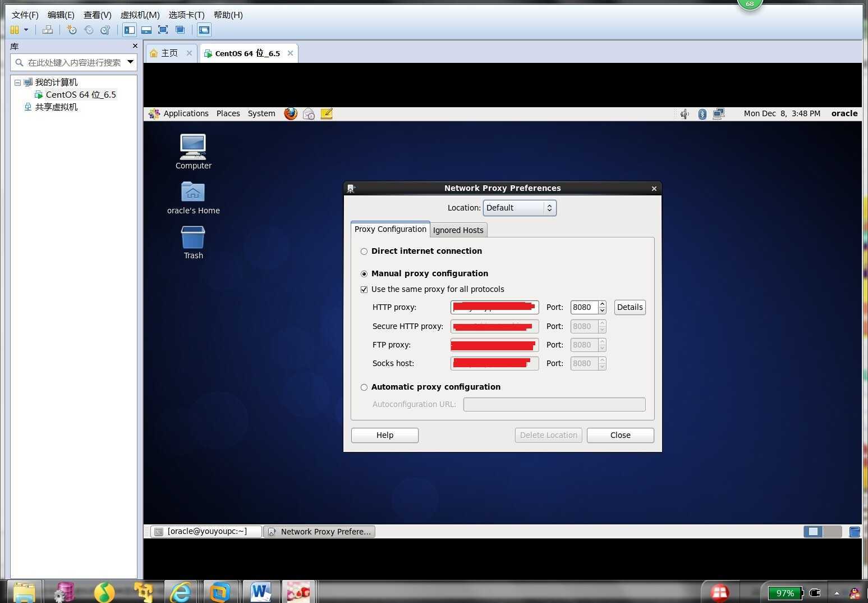This screenshot has height=603, width=868.
Task: Launch the mail client panel icon
Action: click(x=309, y=113)
